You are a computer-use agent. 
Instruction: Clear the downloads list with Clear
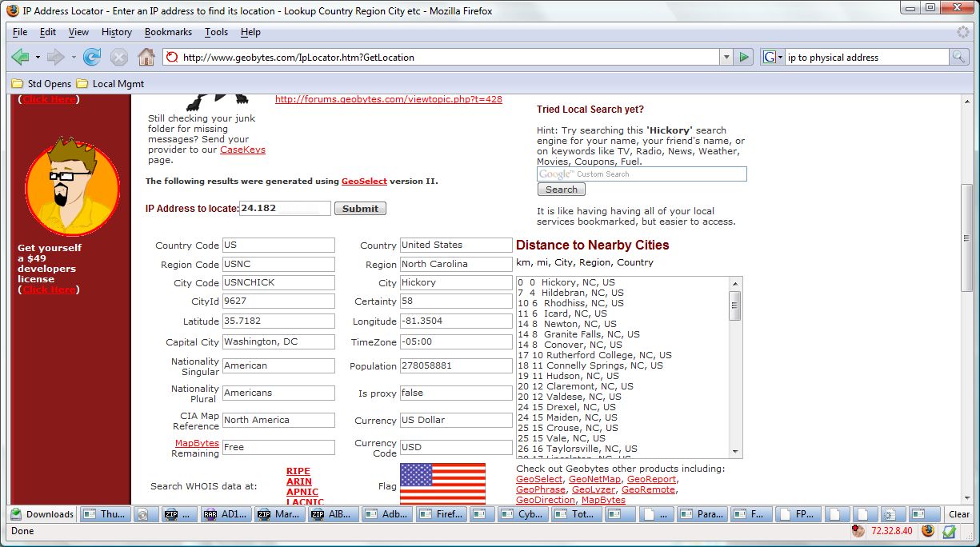[959, 514]
